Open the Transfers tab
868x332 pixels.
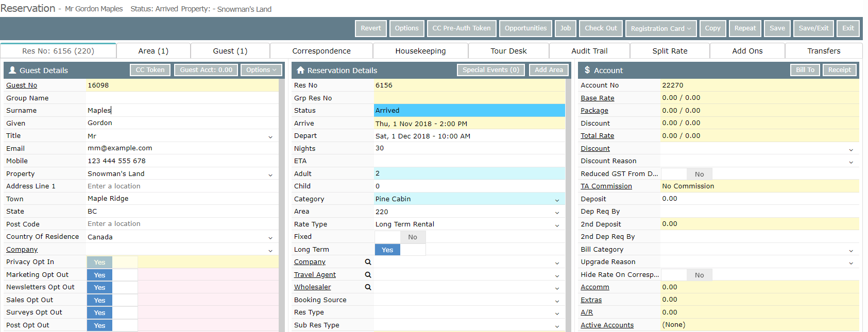point(824,51)
